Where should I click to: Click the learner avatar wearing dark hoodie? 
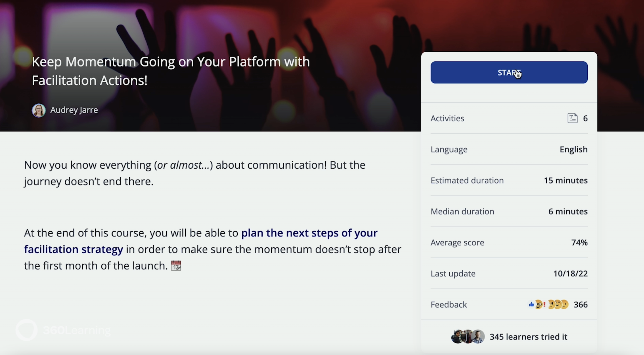pyautogui.click(x=457, y=337)
